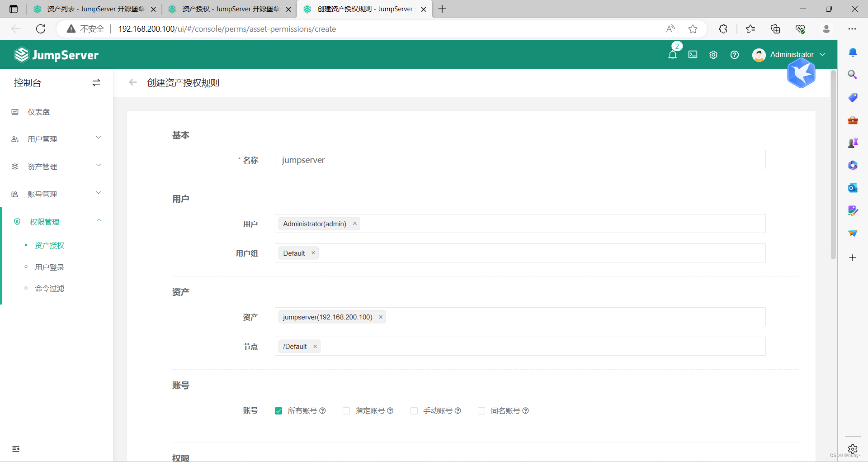The height and width of the screenshot is (462, 868).
Task: Toggle the console view switch icon
Action: tap(96, 83)
